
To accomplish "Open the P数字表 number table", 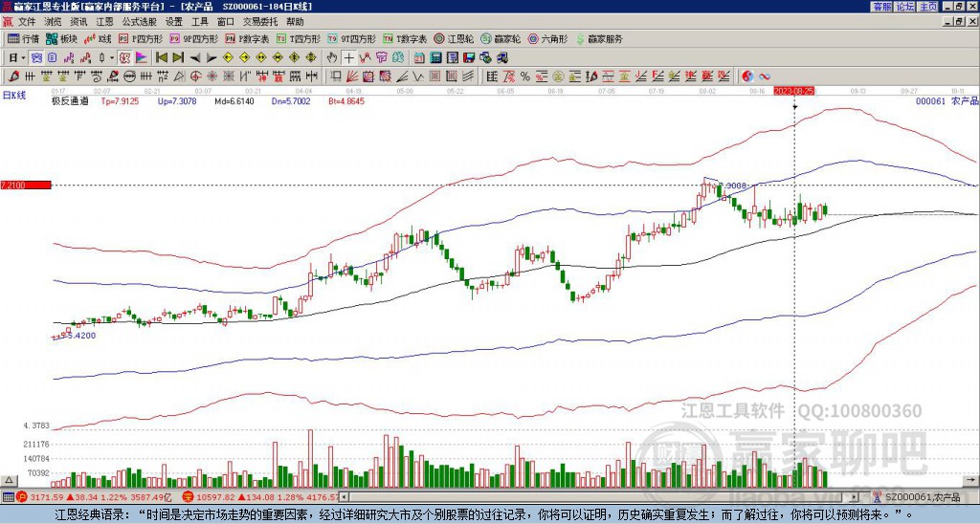I will pyautogui.click(x=247, y=38).
